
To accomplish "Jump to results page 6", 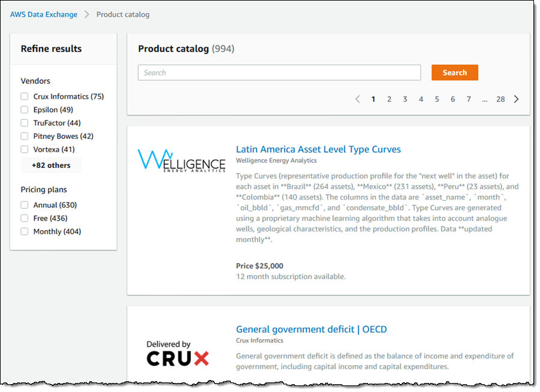I will [x=453, y=99].
